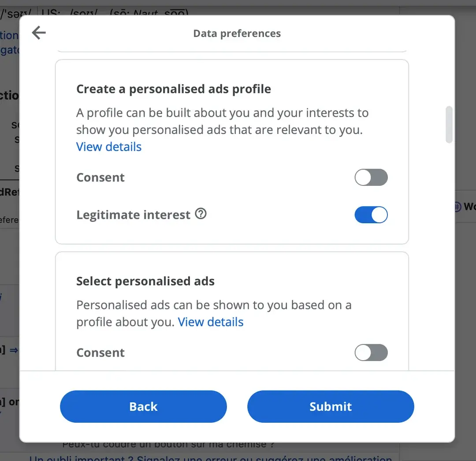Image resolution: width=476 pixels, height=461 pixels.
Task: Click the dialog's vertical scrollbar thumb
Action: point(449,124)
